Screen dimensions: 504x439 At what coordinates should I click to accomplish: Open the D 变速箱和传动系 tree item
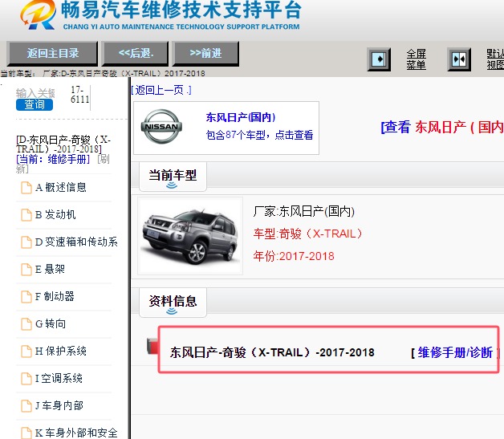76,242
